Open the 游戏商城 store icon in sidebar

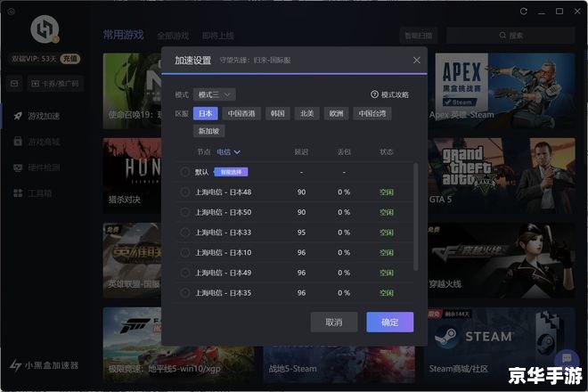point(18,142)
